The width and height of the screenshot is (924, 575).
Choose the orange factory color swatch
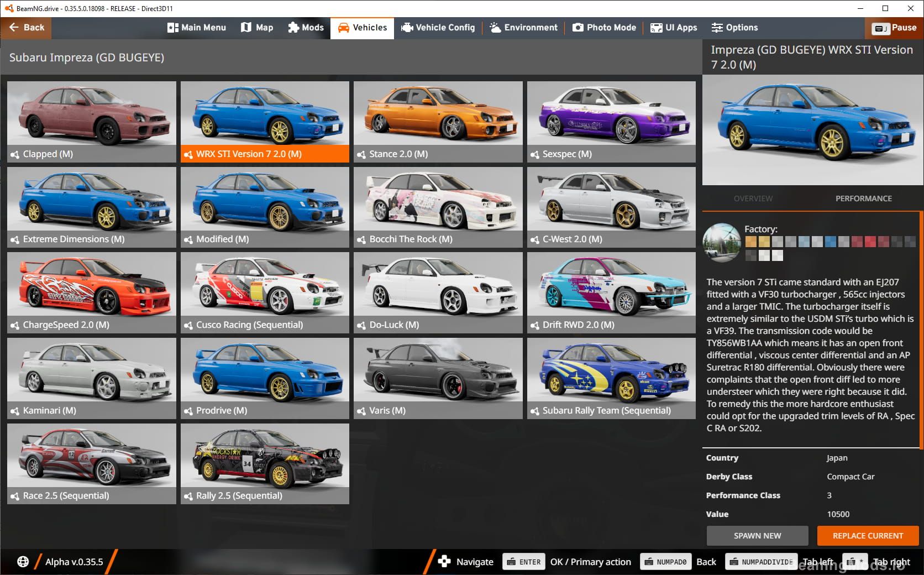click(751, 242)
